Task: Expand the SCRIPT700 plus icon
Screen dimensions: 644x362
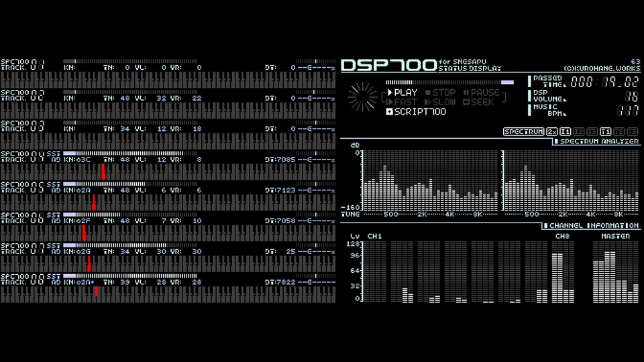Action: 389,112
